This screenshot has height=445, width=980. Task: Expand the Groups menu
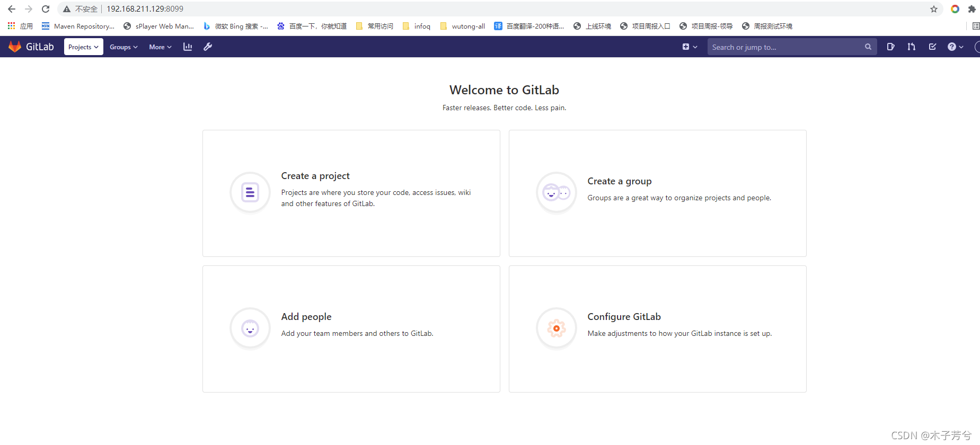tap(123, 47)
